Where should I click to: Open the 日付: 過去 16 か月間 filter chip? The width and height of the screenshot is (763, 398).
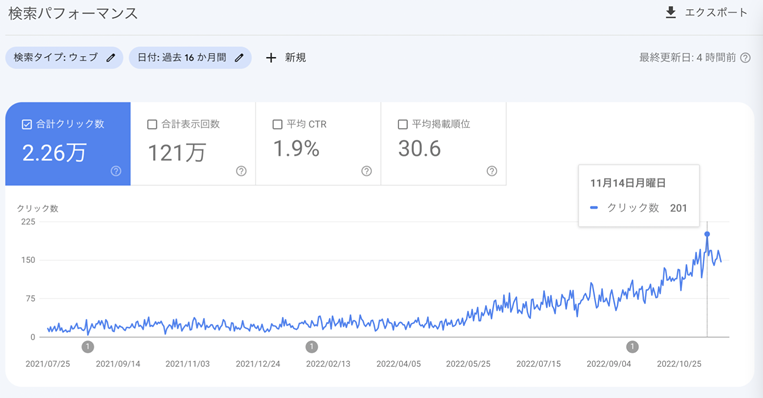point(190,58)
